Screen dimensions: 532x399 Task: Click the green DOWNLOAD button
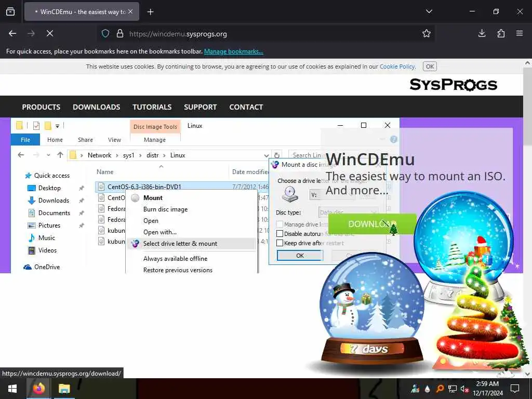pyautogui.click(x=372, y=224)
